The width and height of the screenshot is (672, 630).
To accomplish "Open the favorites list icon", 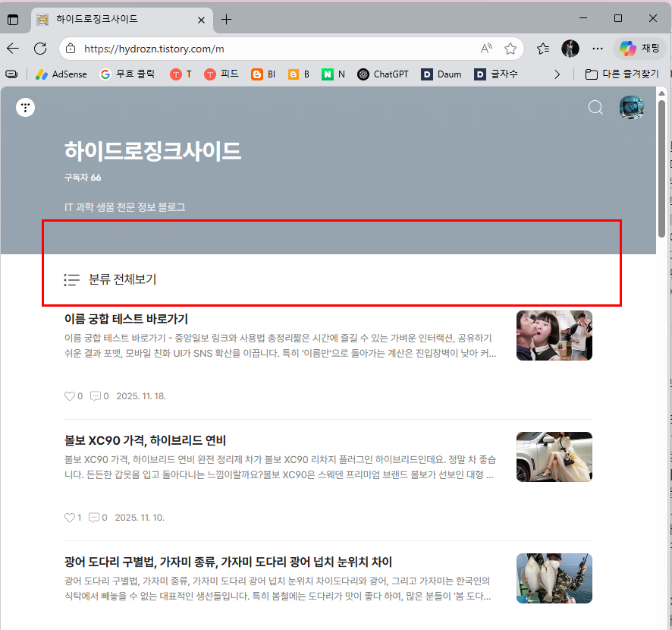I will (x=543, y=49).
